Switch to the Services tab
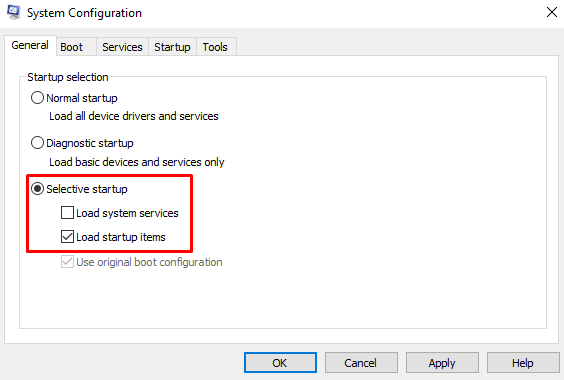Viewport: 564px width, 380px height. pos(122,47)
